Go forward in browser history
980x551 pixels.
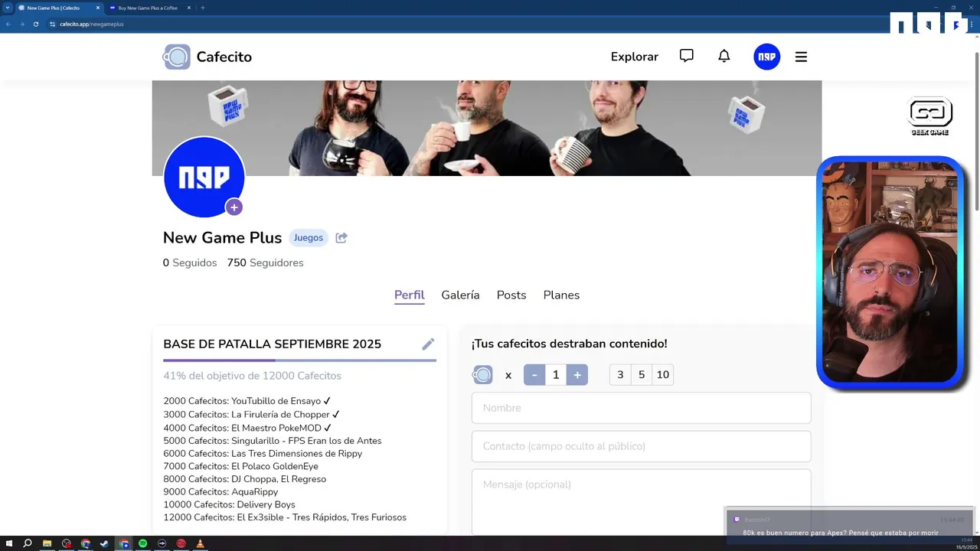21,24
